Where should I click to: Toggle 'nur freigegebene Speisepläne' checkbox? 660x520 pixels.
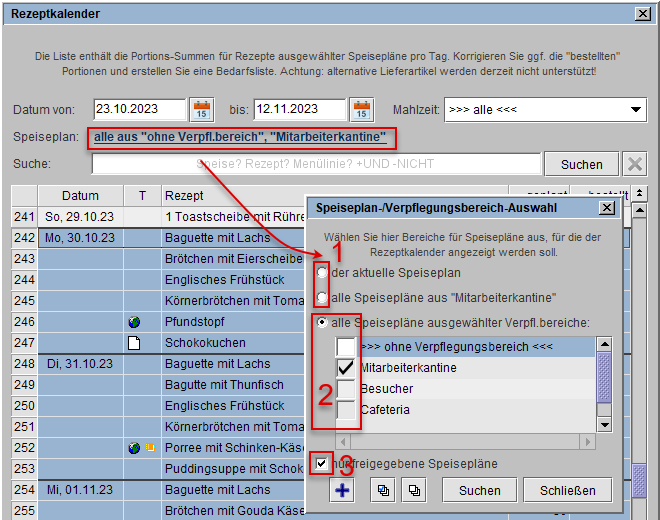[319, 464]
